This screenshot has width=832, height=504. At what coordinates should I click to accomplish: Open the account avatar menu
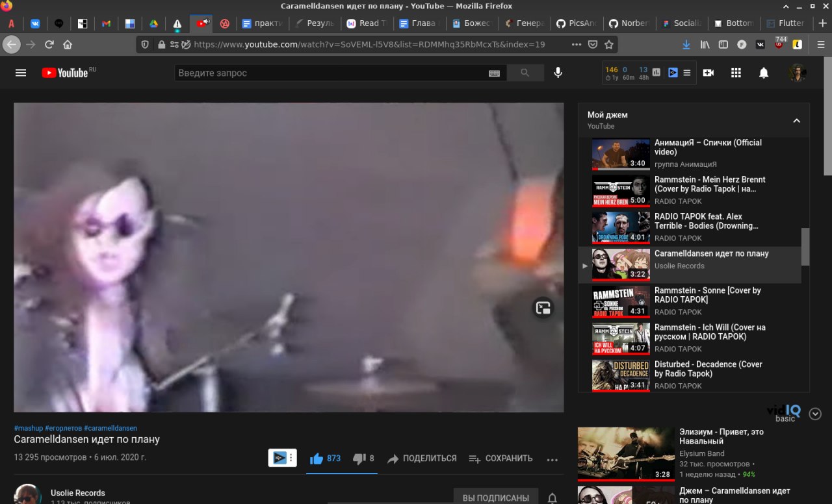[798, 73]
